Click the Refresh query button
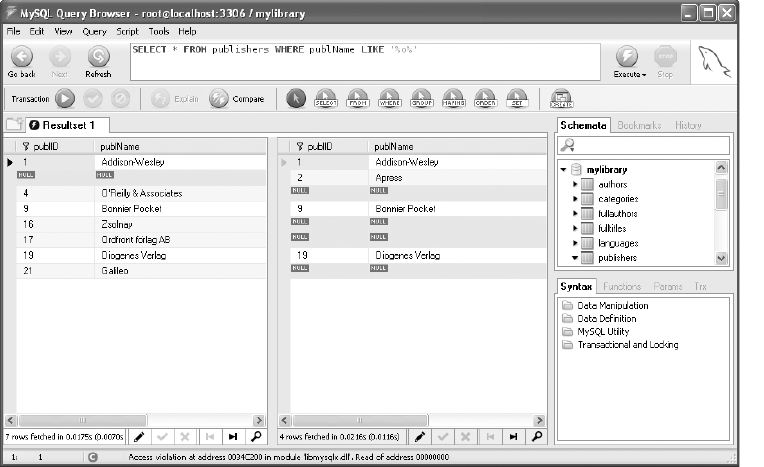The width and height of the screenshot is (764, 467). coord(98,61)
